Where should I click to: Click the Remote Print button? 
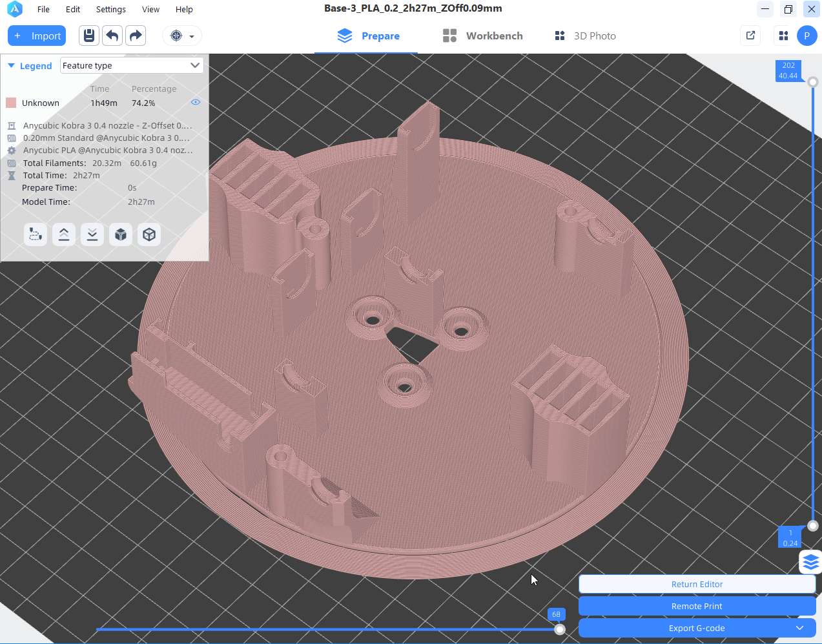(x=697, y=606)
